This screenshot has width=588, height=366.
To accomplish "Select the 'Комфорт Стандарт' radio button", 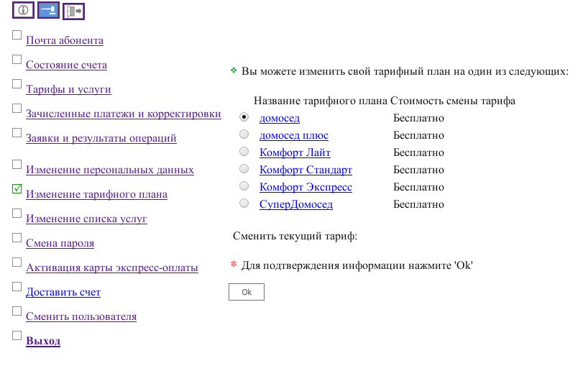I will [x=244, y=169].
